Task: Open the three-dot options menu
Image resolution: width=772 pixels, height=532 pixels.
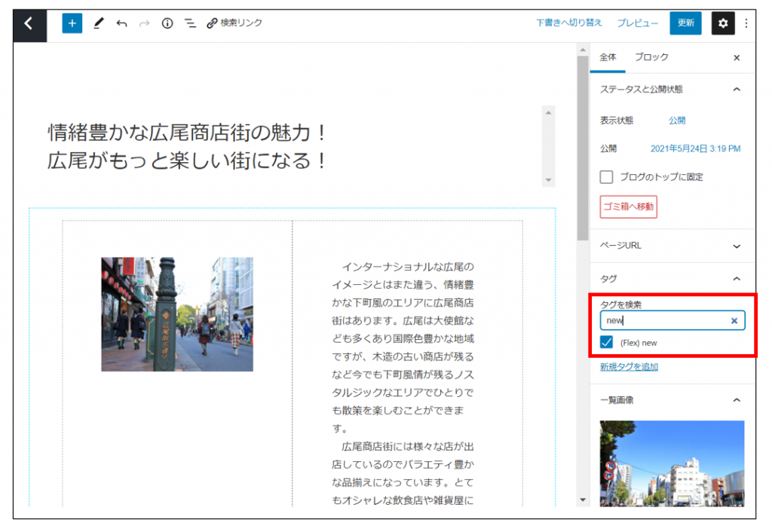Action: [x=746, y=23]
